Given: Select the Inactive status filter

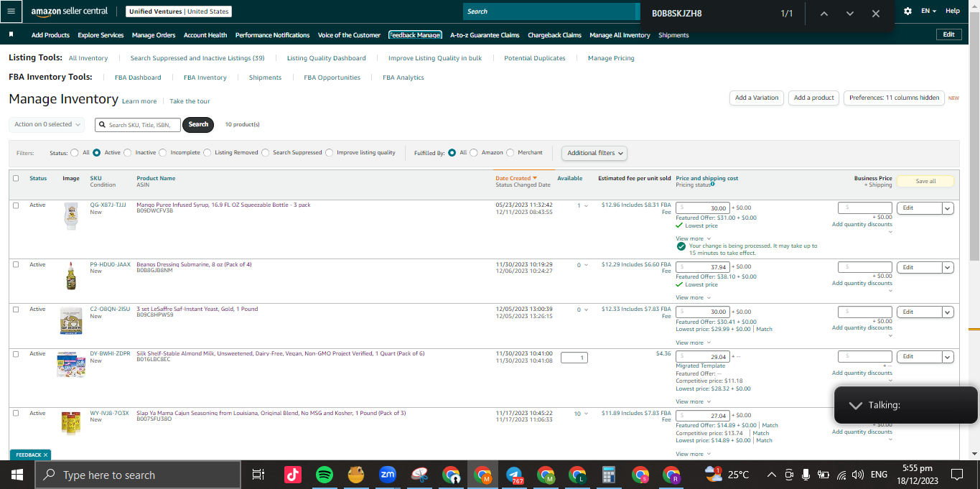Looking at the screenshot, I should tap(128, 152).
